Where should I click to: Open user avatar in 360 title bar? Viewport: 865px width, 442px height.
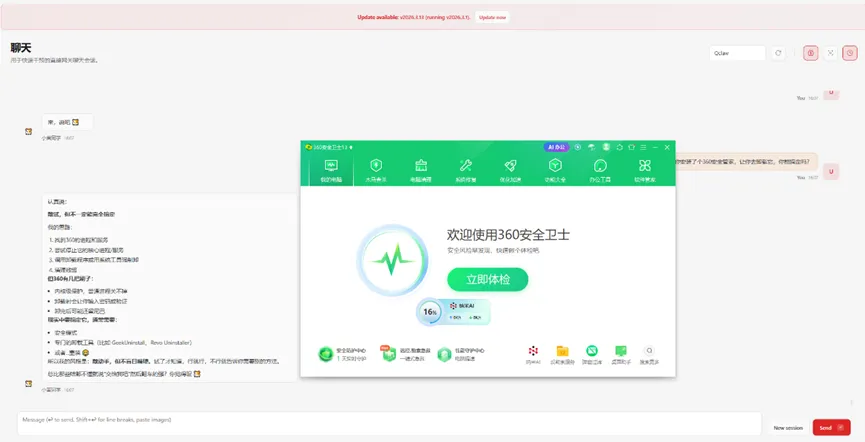coord(606,147)
